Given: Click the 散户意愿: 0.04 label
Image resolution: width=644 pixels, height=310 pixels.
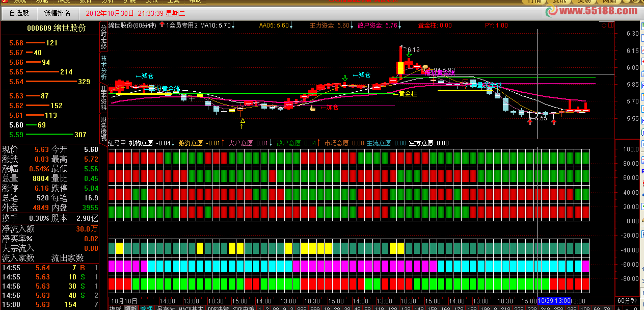Looking at the screenshot, I should [296, 143].
